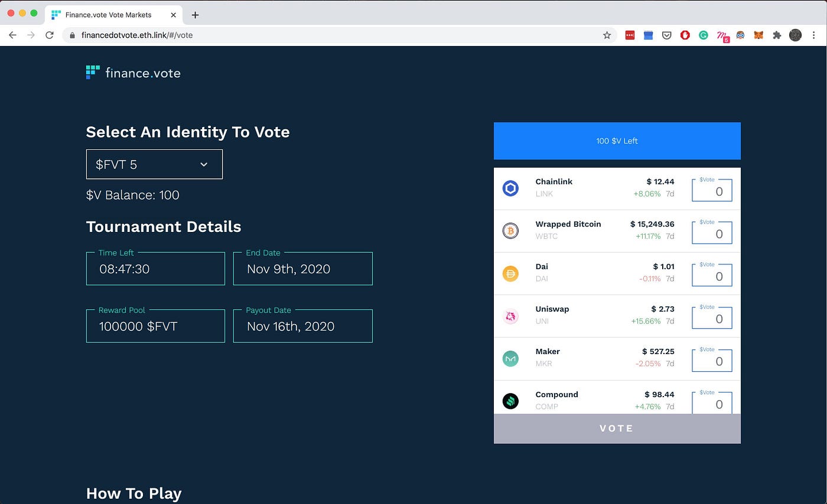Click the -0.11% Dai change
Image resolution: width=827 pixels, height=504 pixels.
(650, 279)
